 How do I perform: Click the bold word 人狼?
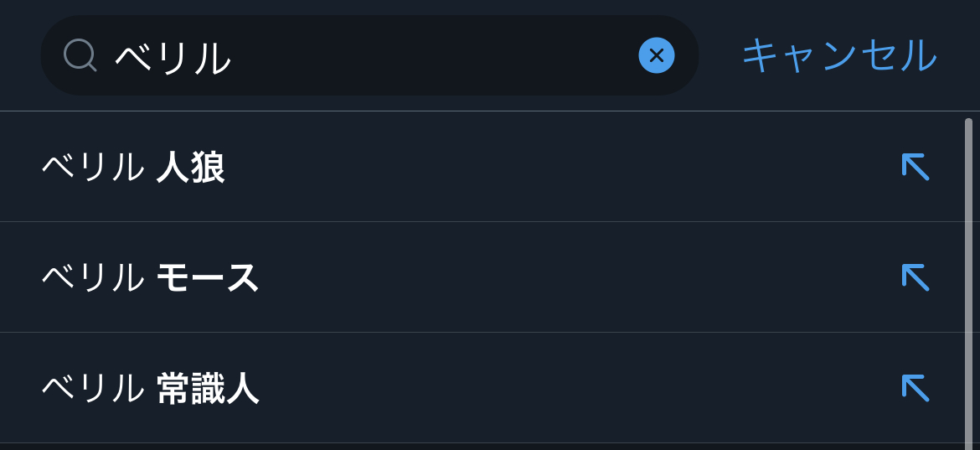(191, 168)
